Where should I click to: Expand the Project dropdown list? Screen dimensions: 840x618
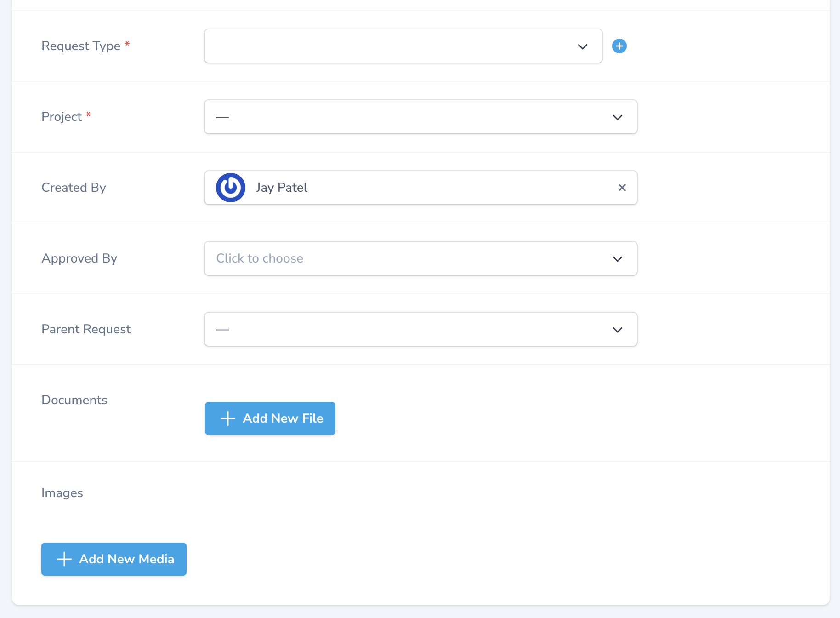(x=420, y=117)
